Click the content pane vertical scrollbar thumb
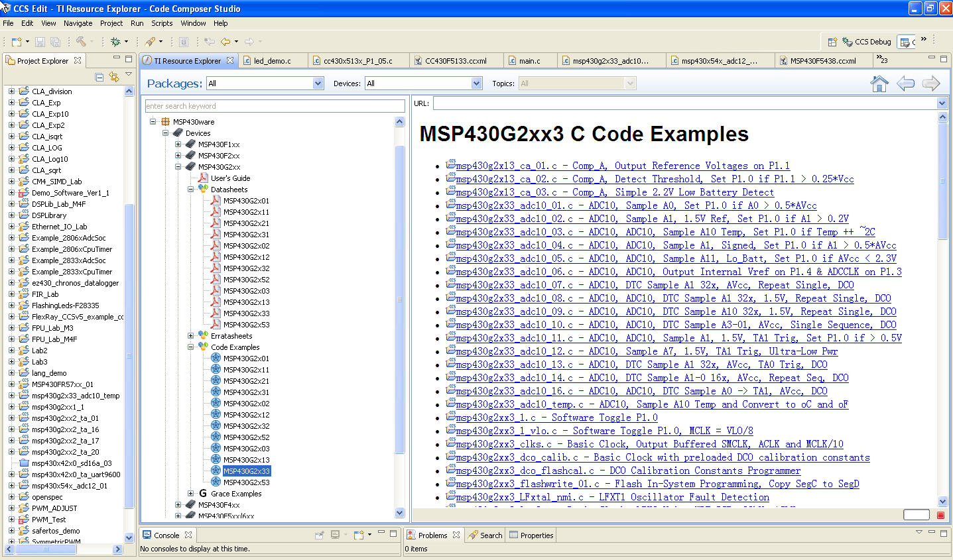Screen dimensions: 953x560 (x=943, y=182)
